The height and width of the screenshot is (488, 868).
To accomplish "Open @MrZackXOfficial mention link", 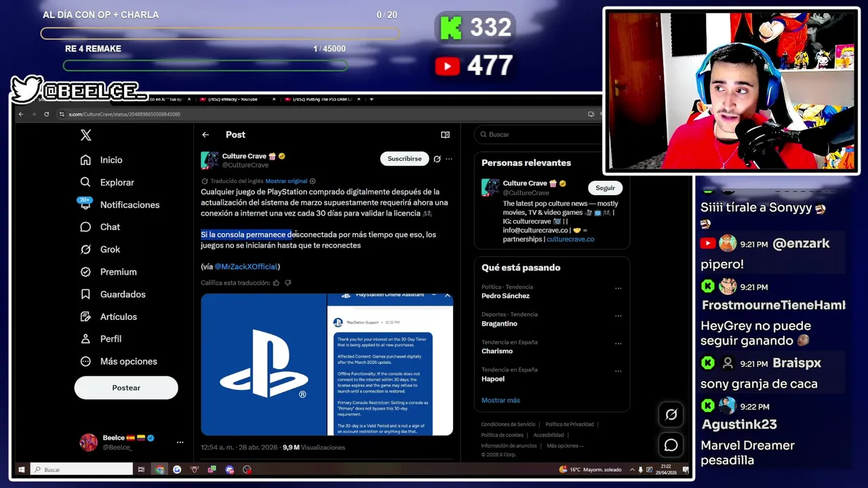I will tap(245, 266).
